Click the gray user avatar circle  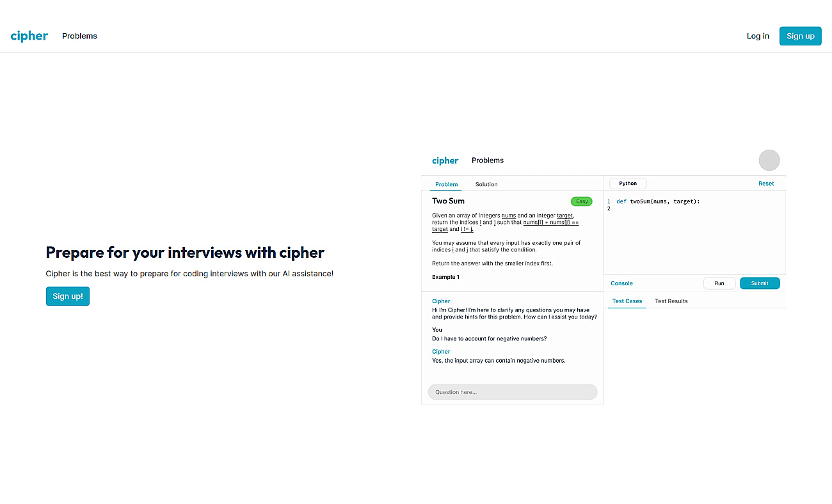click(x=769, y=160)
